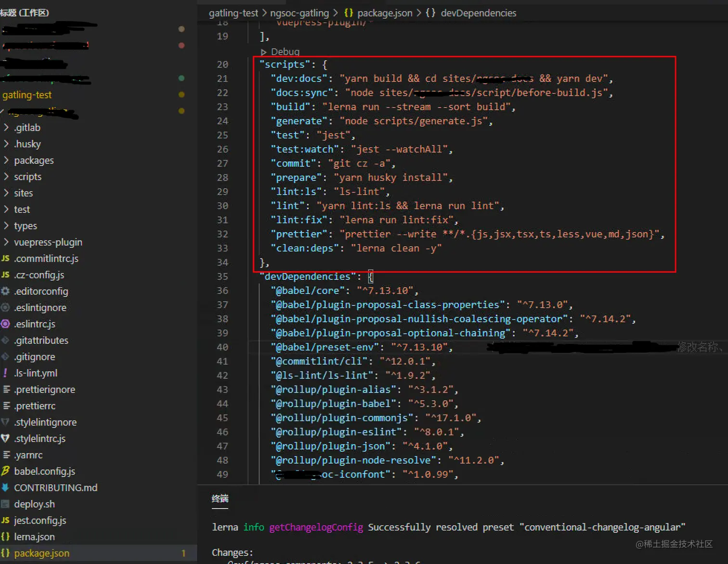Click the 1 problem badge on package.json
Screen dimensions: 728x564
pos(183,553)
